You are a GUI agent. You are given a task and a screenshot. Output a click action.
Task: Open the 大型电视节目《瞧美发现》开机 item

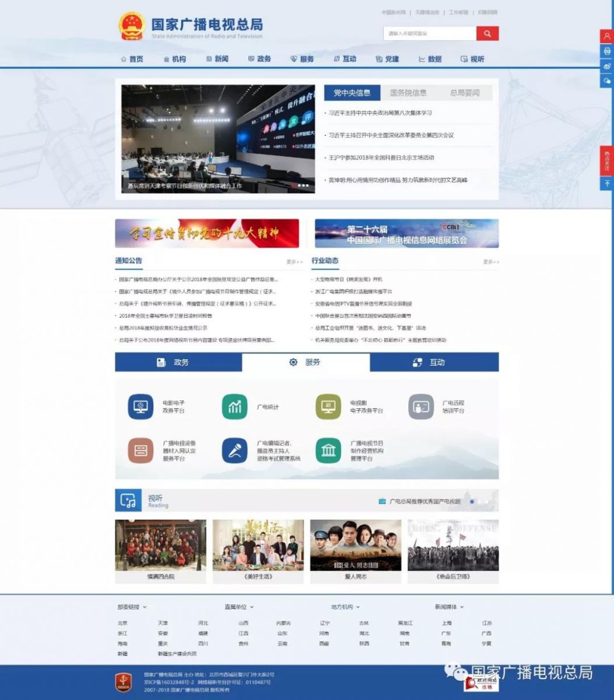(349, 279)
